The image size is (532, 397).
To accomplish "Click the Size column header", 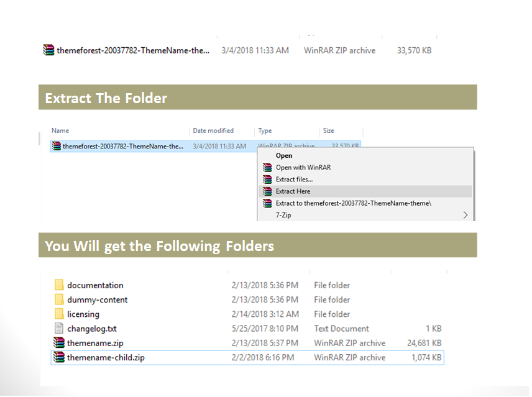I will coord(329,131).
